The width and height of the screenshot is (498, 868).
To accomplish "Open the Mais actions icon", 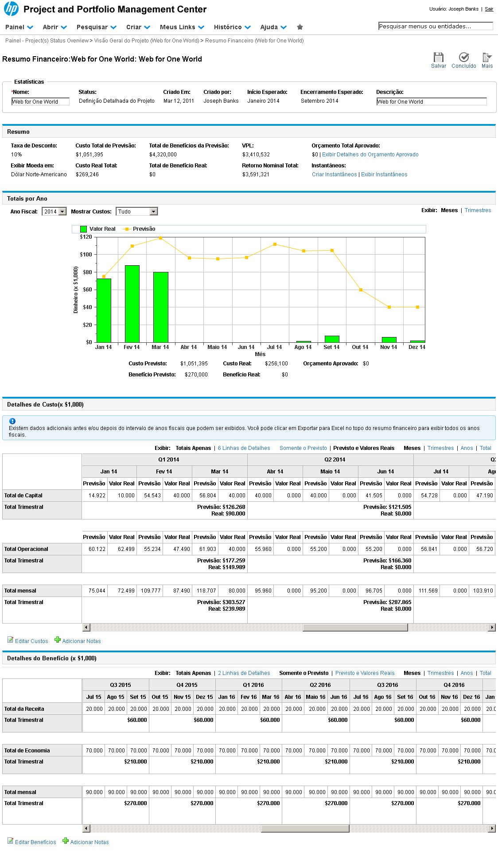I will pos(487,57).
